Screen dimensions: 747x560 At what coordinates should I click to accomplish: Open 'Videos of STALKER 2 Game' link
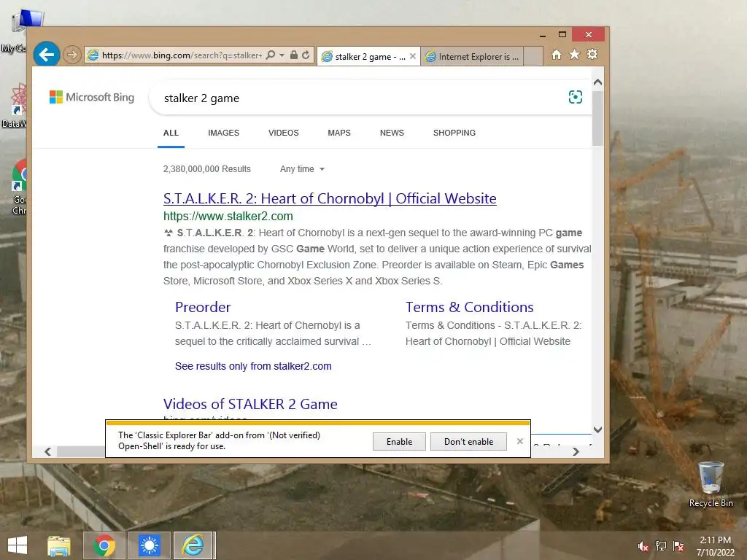[250, 404]
